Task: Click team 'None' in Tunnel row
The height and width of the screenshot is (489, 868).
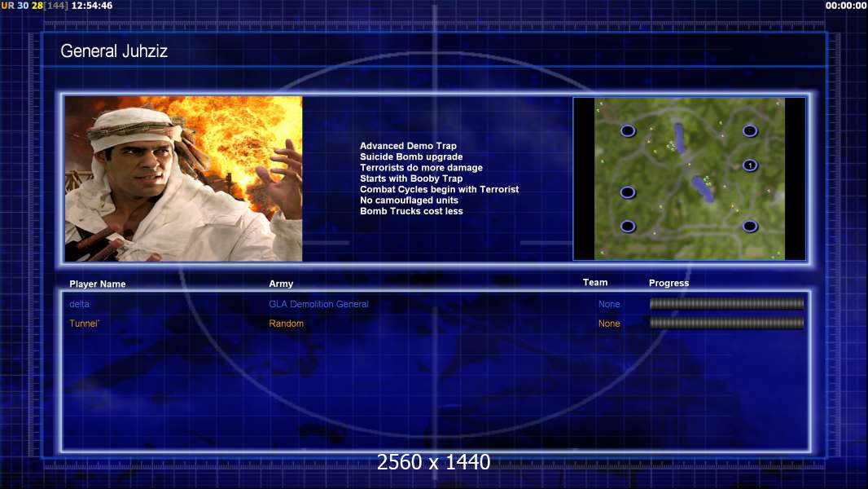Action: click(609, 324)
